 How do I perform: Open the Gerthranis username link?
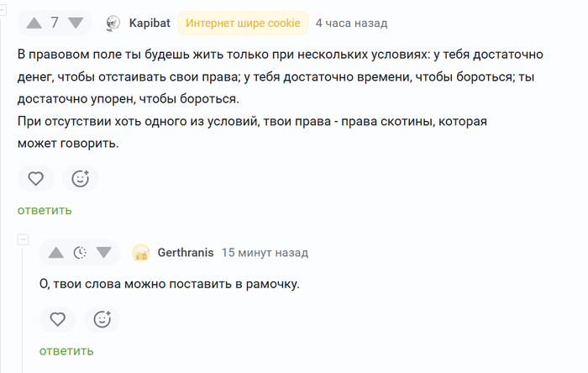coord(186,253)
